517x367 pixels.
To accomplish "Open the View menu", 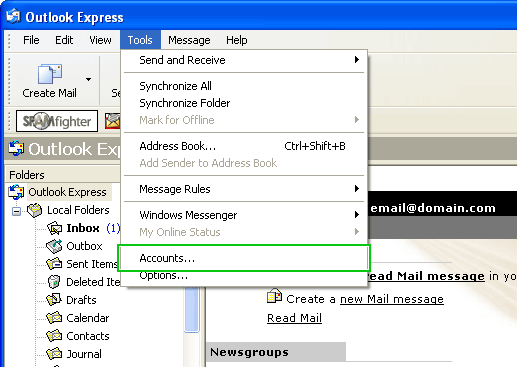I will [x=100, y=40].
